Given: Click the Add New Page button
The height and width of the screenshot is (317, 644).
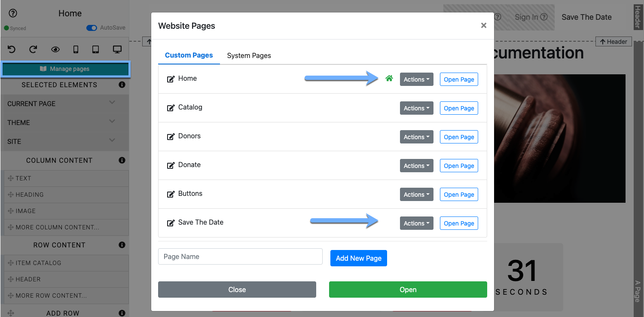Looking at the screenshot, I should point(358,258).
